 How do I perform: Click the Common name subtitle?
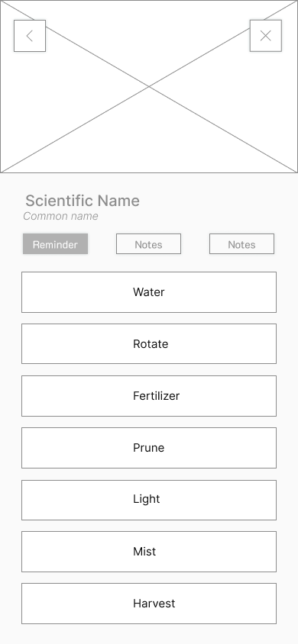tap(60, 216)
